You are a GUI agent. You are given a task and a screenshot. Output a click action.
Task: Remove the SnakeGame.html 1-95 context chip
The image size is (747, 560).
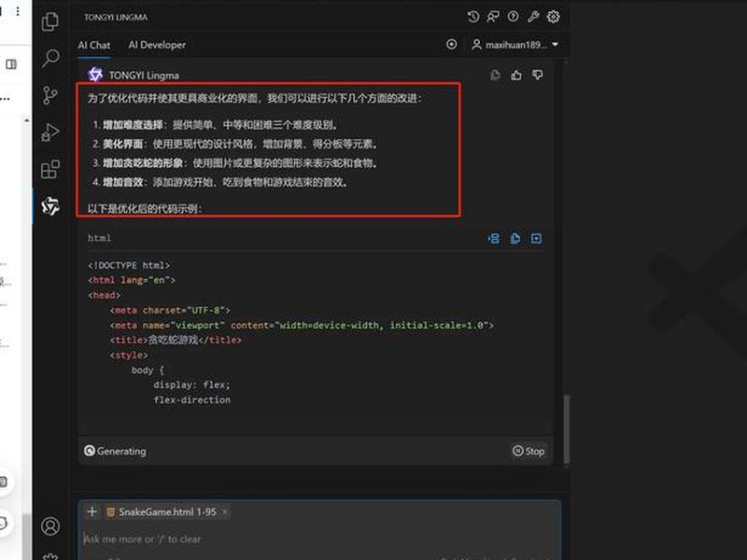225,511
